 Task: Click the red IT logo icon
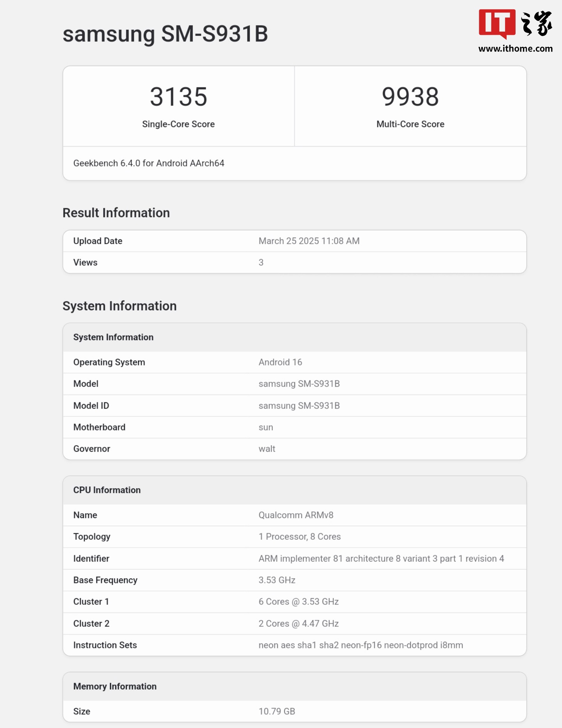(x=497, y=23)
